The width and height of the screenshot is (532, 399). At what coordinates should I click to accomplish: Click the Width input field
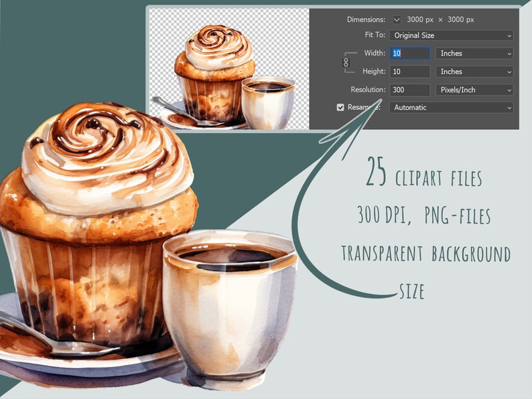(410, 54)
